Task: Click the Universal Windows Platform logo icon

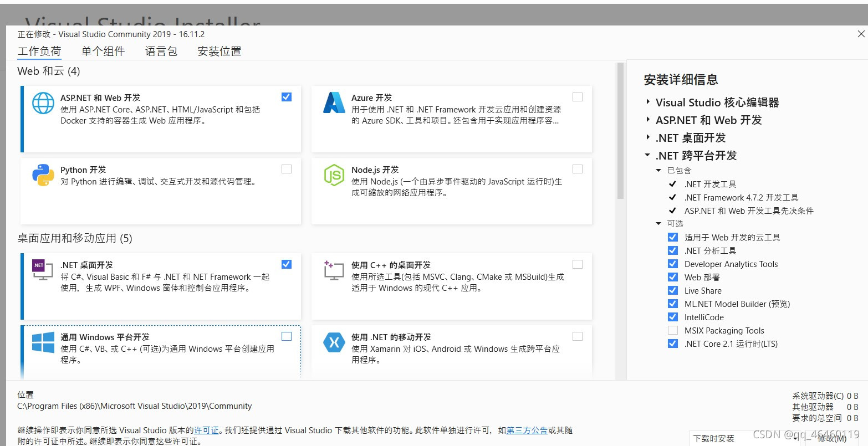Action: (43, 342)
